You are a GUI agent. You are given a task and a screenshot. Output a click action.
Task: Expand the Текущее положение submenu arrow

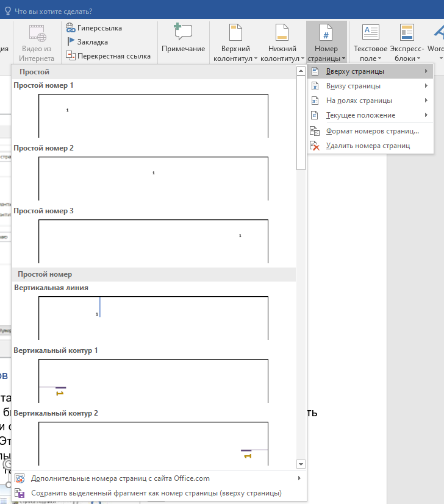426,115
